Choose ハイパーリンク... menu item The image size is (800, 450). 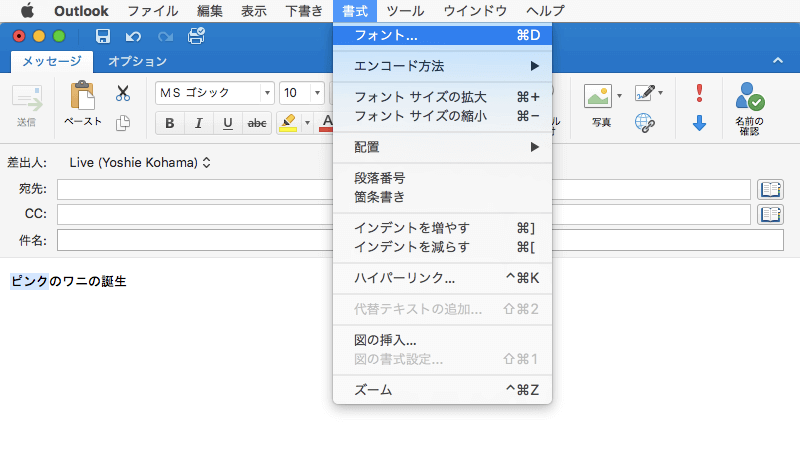click(x=442, y=278)
